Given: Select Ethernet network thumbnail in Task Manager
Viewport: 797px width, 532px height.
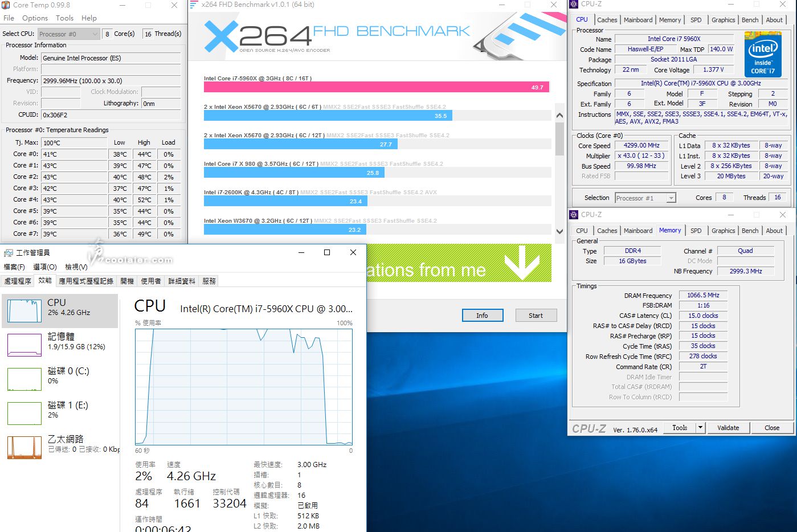Looking at the screenshot, I should [24, 447].
